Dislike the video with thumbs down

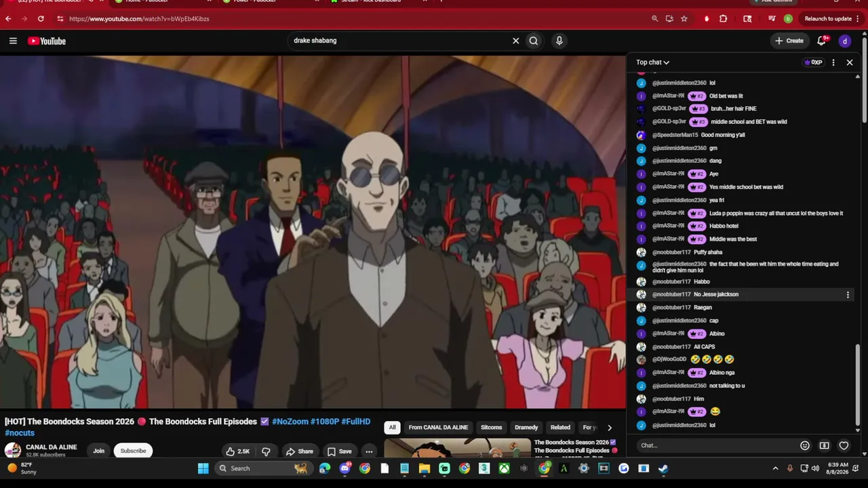click(266, 451)
